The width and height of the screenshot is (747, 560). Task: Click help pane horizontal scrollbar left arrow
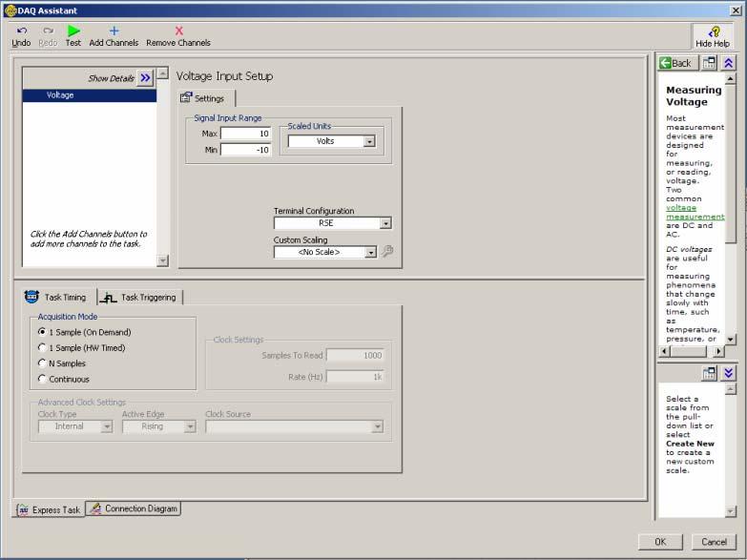pyautogui.click(x=664, y=351)
